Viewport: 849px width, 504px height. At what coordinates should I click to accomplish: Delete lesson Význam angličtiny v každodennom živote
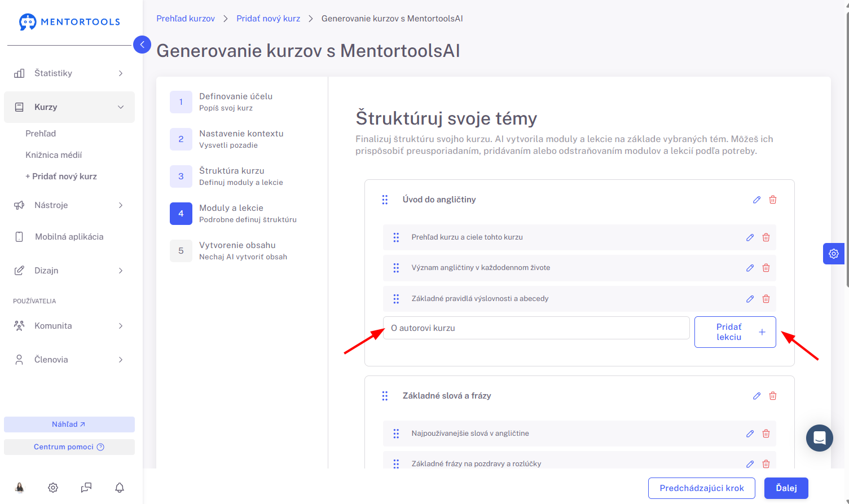tap(766, 268)
